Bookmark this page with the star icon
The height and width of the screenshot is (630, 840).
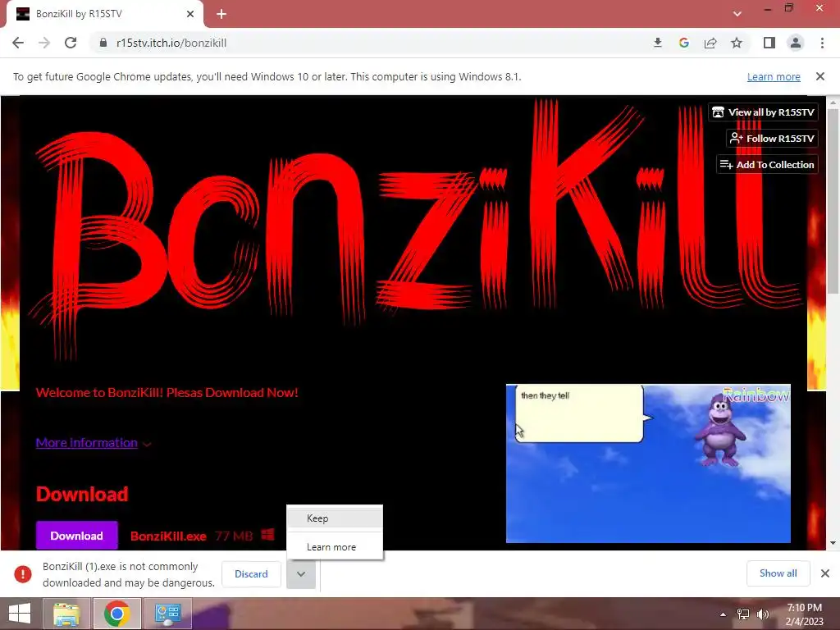coord(737,43)
